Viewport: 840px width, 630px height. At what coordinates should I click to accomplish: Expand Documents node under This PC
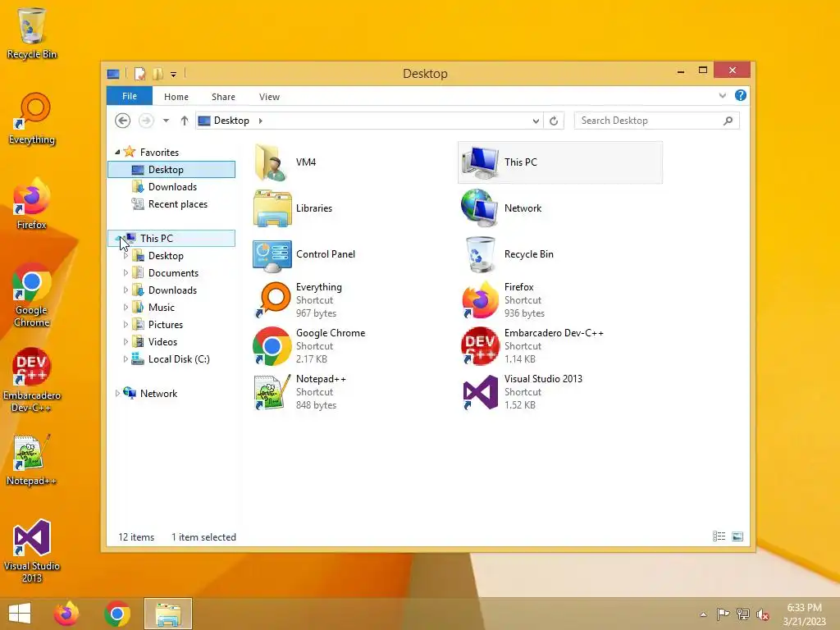pos(126,272)
